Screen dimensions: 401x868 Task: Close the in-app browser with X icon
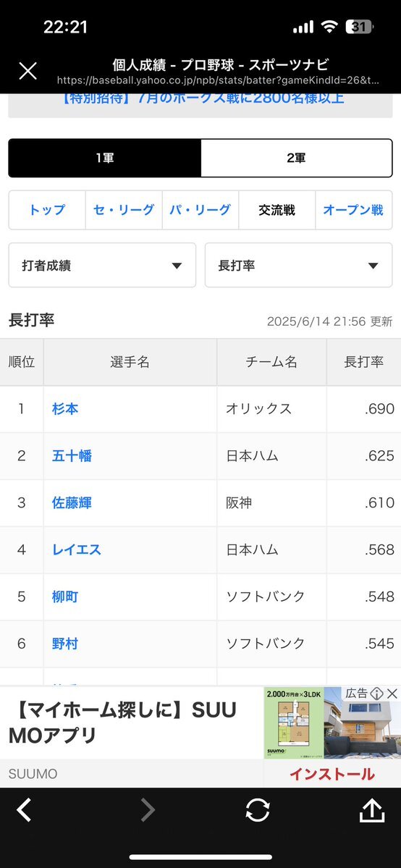[28, 71]
